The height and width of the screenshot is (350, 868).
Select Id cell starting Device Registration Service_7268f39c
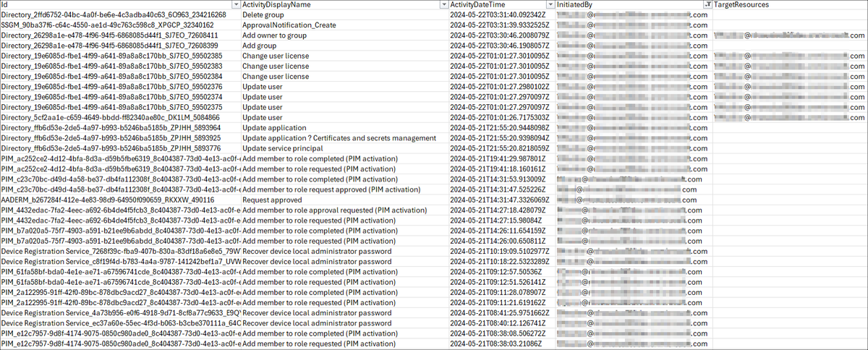click(120, 251)
